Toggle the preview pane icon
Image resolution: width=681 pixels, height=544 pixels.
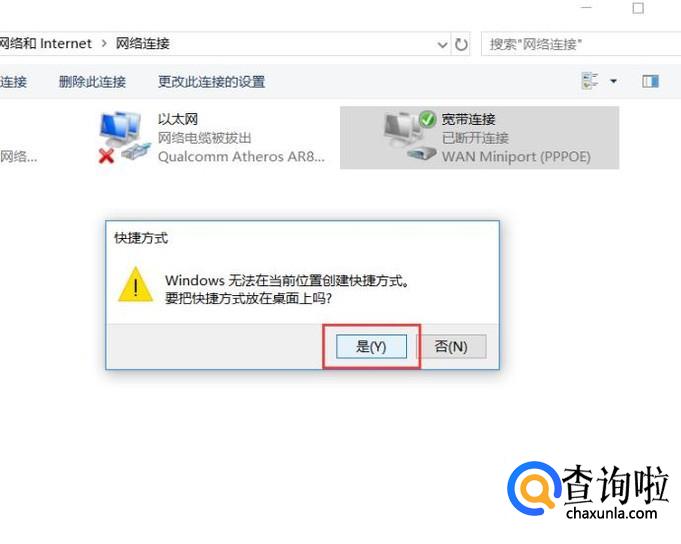(x=650, y=81)
